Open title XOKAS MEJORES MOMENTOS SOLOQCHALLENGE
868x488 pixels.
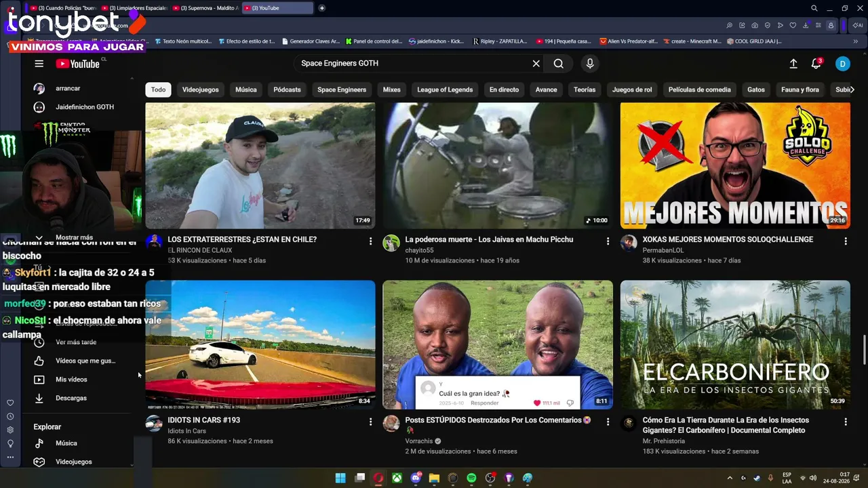click(728, 239)
